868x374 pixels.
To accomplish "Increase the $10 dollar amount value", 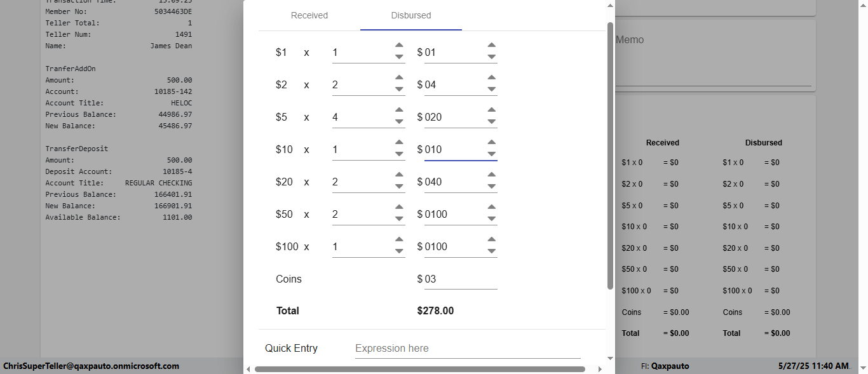I will coord(491,143).
